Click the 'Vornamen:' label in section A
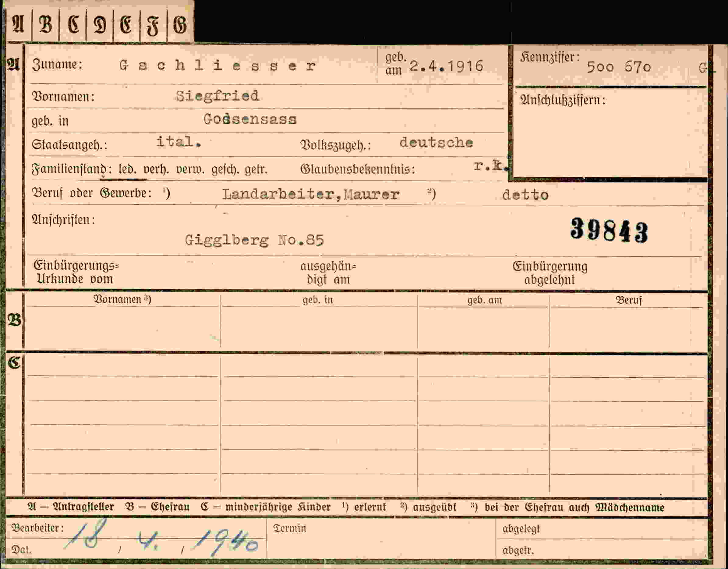Viewport: 728px width, 569px height. [63, 97]
